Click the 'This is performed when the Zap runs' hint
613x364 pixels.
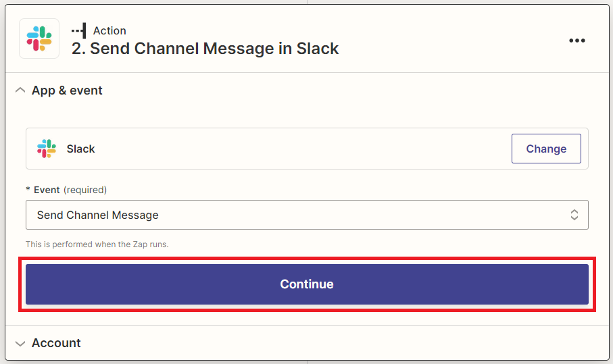click(97, 244)
